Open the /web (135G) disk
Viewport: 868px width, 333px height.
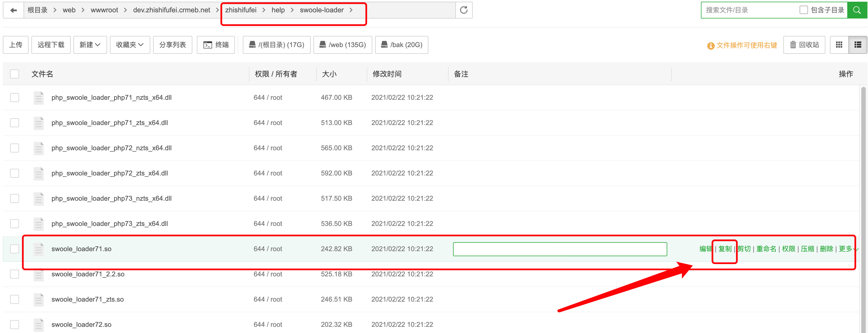click(x=343, y=45)
